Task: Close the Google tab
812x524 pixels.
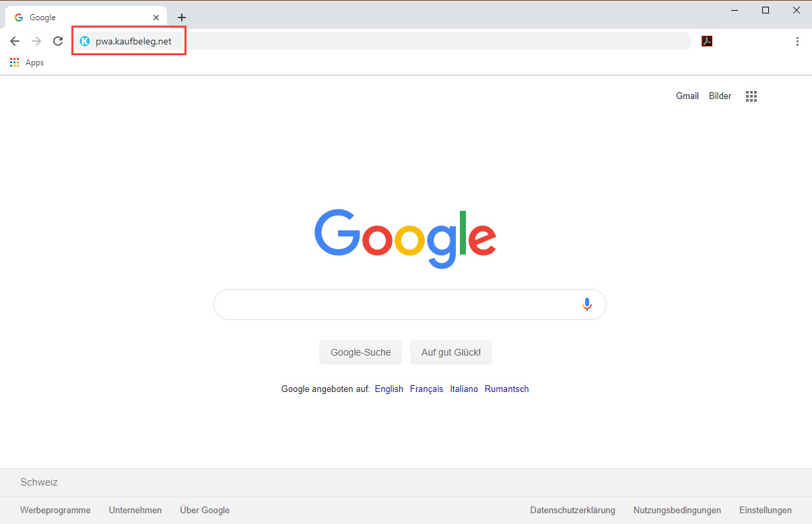Action: pyautogui.click(x=156, y=18)
